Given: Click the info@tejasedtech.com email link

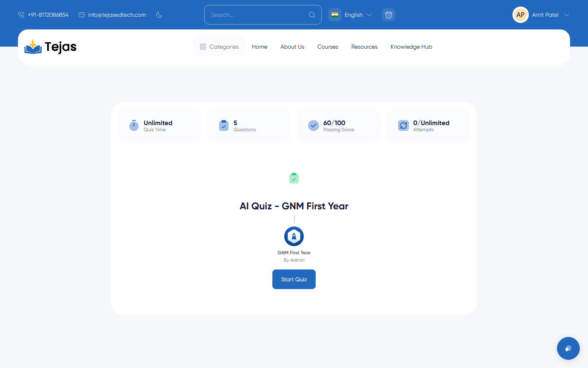Looking at the screenshot, I should coord(117,15).
